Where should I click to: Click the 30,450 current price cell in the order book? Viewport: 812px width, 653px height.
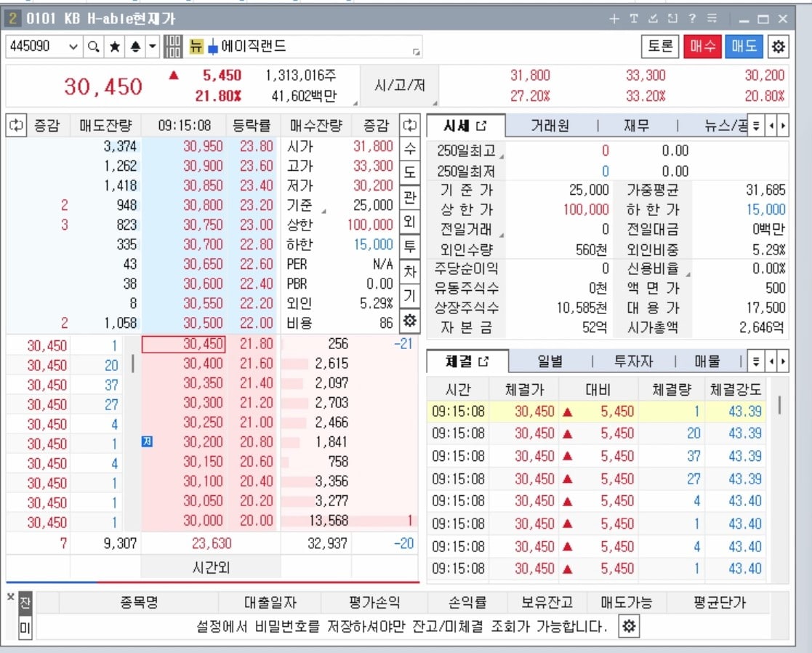coord(183,344)
